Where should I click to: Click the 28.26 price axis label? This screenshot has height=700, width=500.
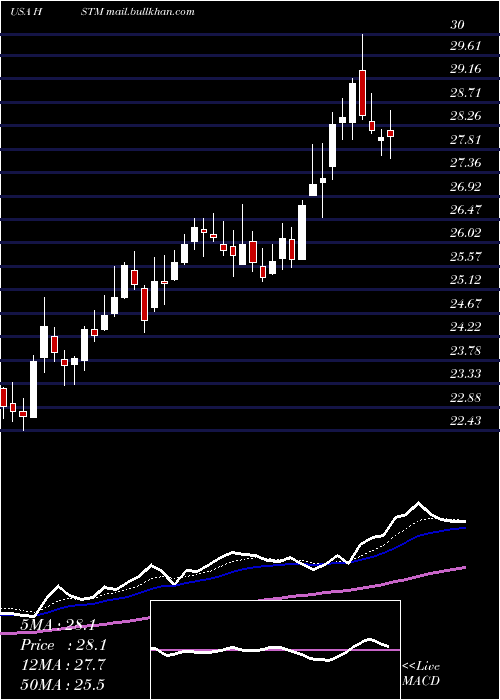pos(466,116)
